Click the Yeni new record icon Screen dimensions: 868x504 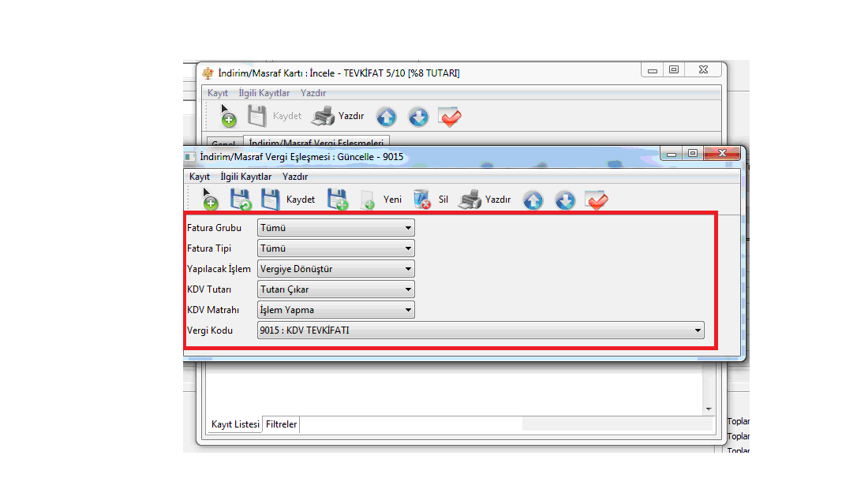(368, 200)
